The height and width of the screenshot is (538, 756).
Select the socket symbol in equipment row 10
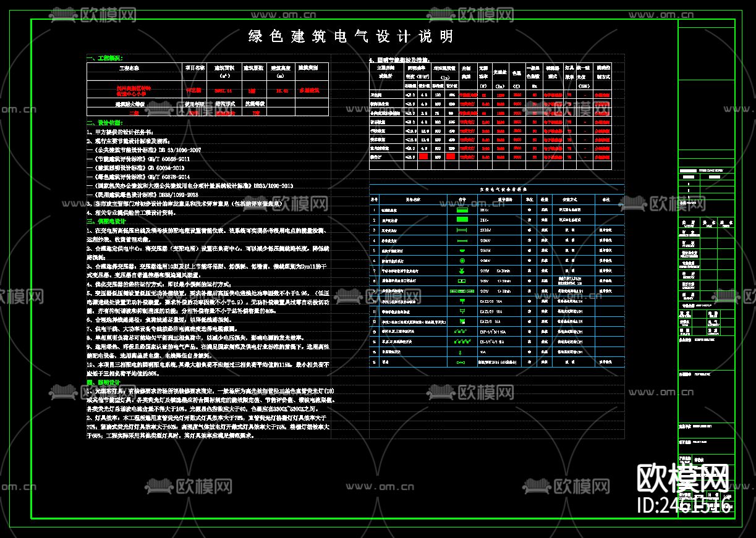[462, 301]
